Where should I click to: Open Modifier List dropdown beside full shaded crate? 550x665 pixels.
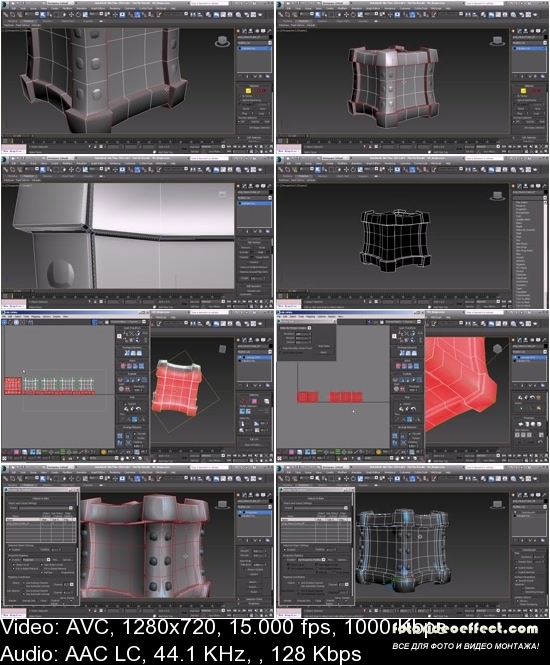[x=529, y=43]
